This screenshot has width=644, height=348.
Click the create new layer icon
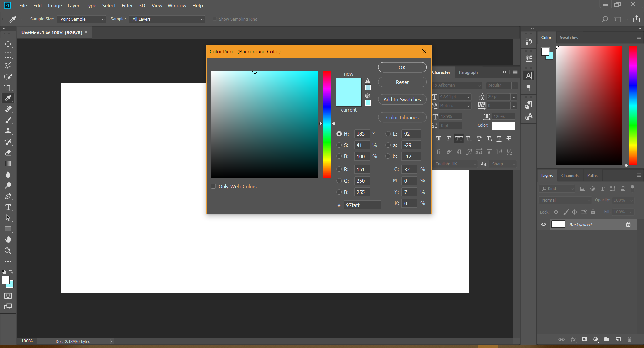(618, 339)
